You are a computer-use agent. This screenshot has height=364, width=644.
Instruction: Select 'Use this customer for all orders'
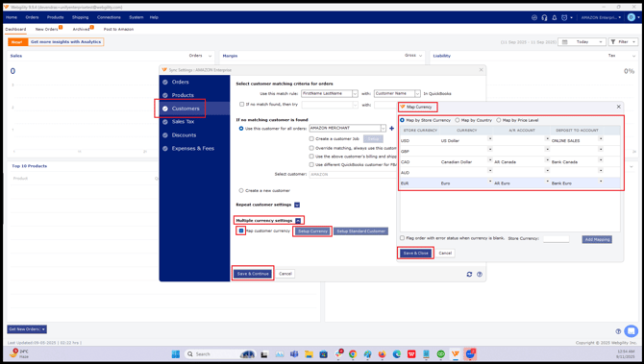[x=241, y=129]
